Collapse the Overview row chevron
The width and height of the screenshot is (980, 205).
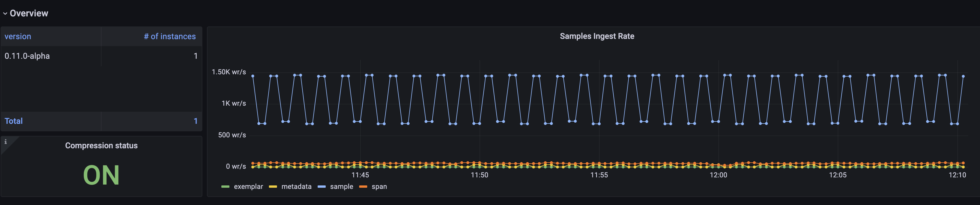[x=5, y=14]
